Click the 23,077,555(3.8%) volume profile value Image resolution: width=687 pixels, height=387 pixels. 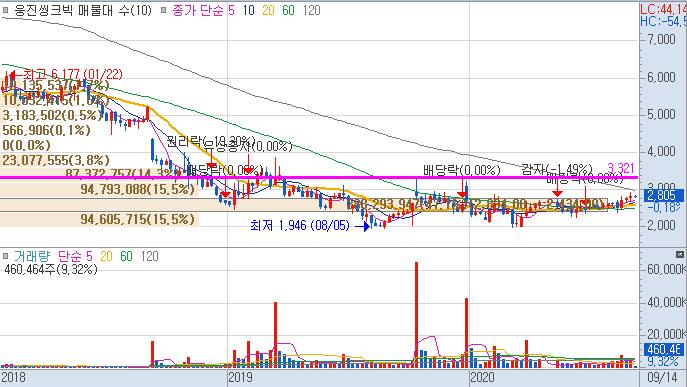pyautogui.click(x=56, y=160)
